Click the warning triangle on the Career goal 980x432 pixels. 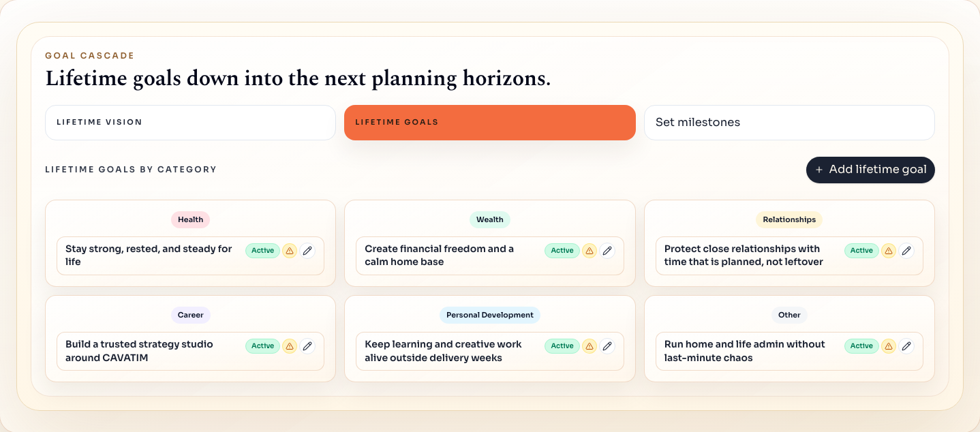(x=290, y=346)
